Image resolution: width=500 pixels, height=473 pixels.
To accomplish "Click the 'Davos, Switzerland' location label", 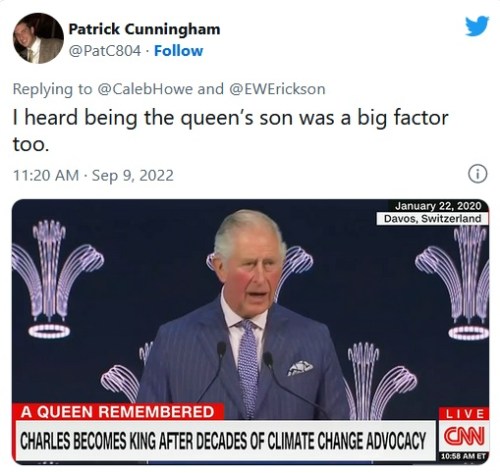I will [x=432, y=219].
